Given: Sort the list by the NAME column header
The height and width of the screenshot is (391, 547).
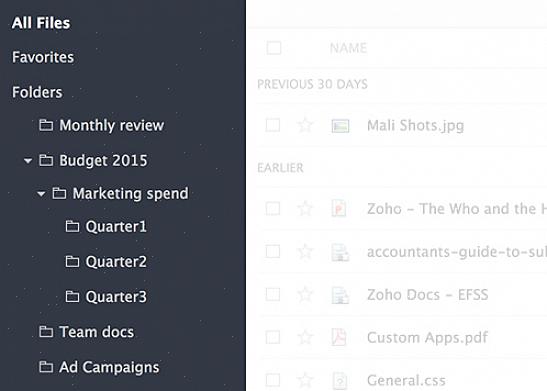Looking at the screenshot, I should click(348, 48).
